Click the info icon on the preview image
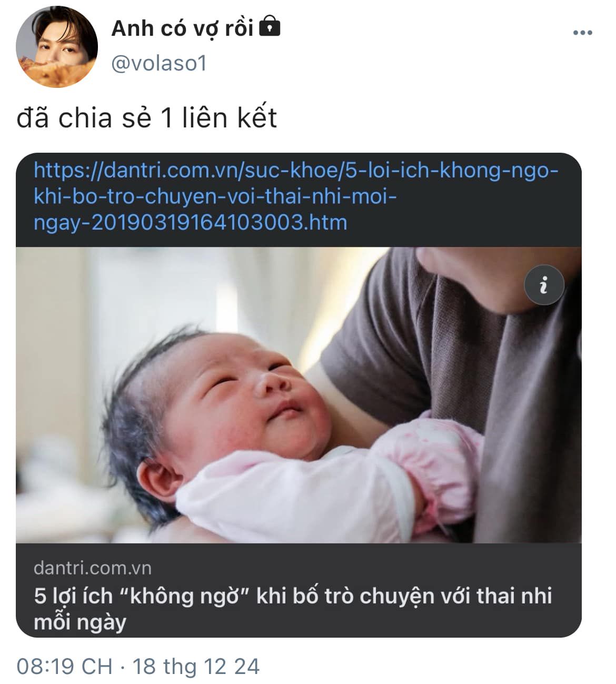 pyautogui.click(x=544, y=285)
